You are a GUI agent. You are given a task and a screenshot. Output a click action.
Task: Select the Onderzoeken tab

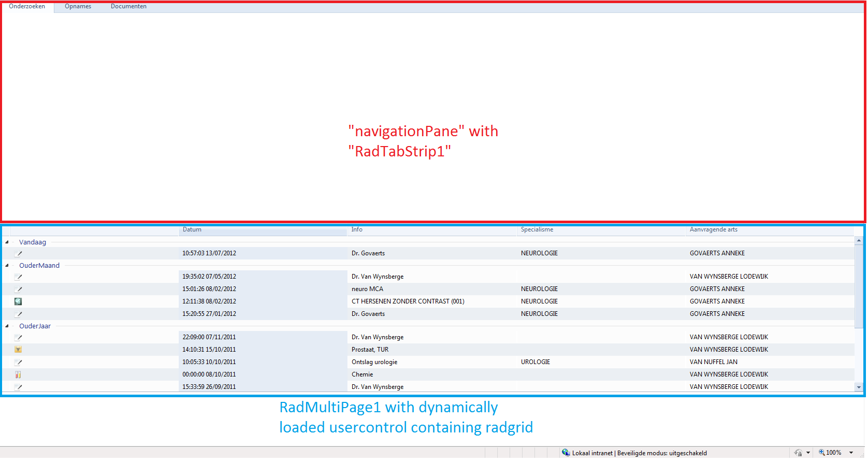click(27, 7)
